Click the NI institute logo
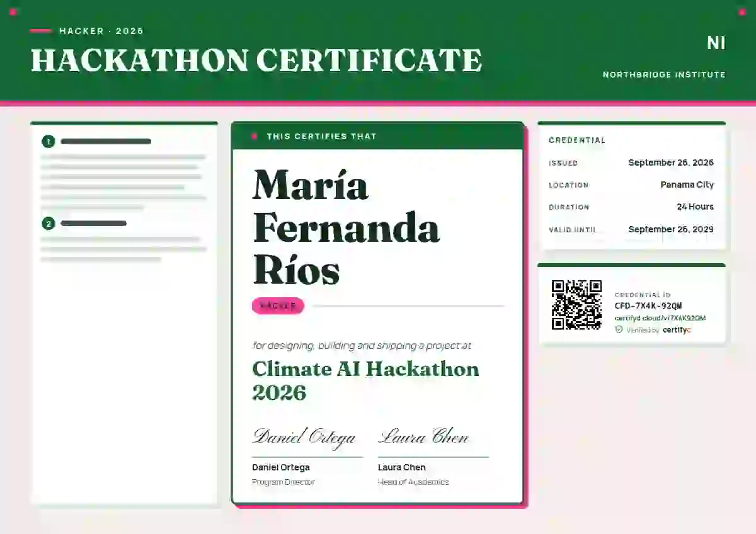Image resolution: width=756 pixels, height=534 pixels. [x=716, y=43]
